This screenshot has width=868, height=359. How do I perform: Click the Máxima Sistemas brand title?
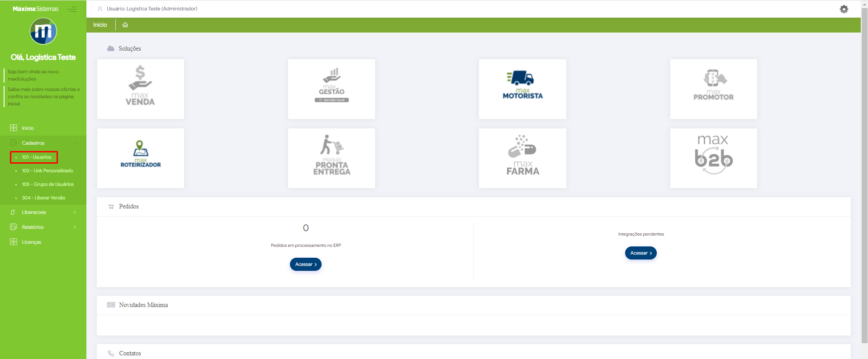click(x=36, y=9)
